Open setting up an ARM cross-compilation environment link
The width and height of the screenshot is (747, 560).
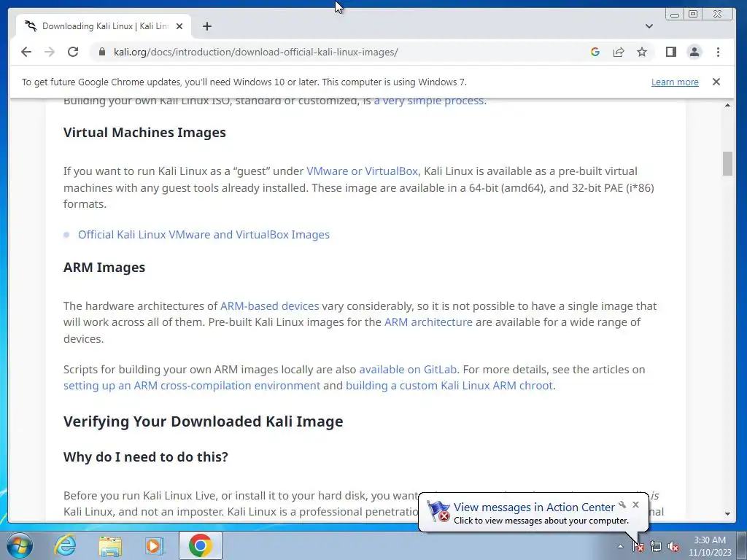(x=192, y=386)
